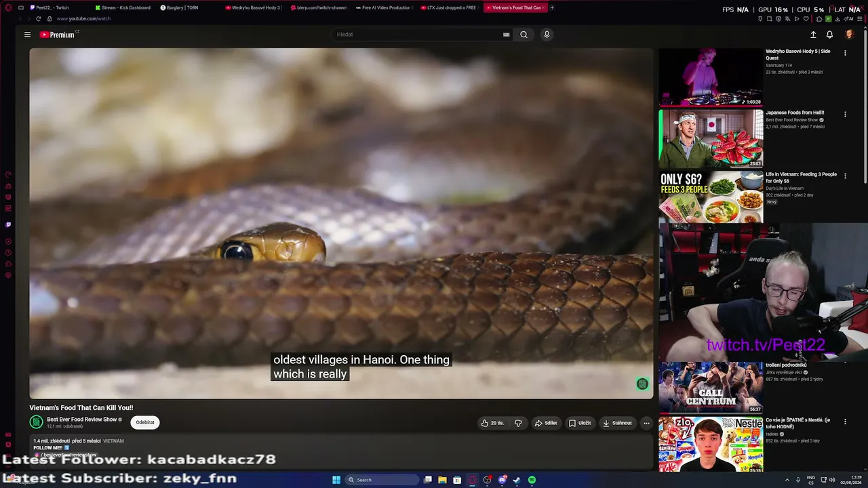This screenshot has width=868, height=488.
Task: Open 'Life in Vietnam: Feeding 3 People' title
Action: click(801, 178)
